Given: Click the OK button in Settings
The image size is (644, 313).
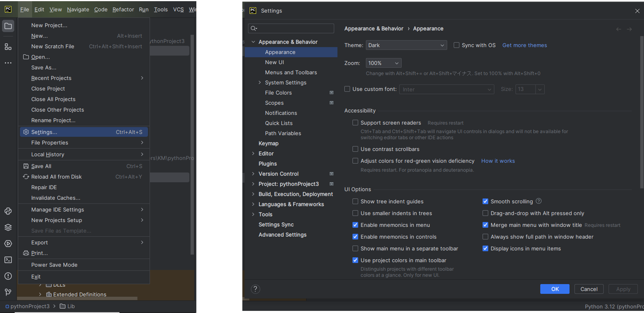Looking at the screenshot, I should (x=555, y=289).
